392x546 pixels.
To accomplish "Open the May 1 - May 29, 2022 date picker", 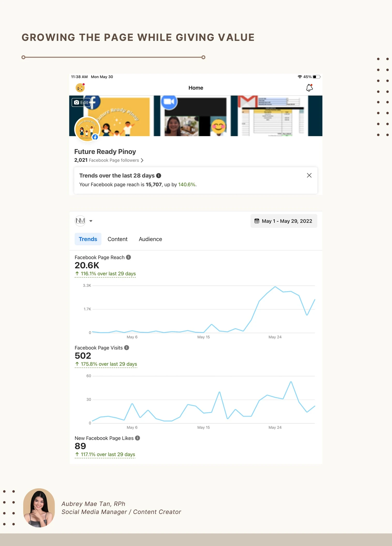I will tap(284, 221).
